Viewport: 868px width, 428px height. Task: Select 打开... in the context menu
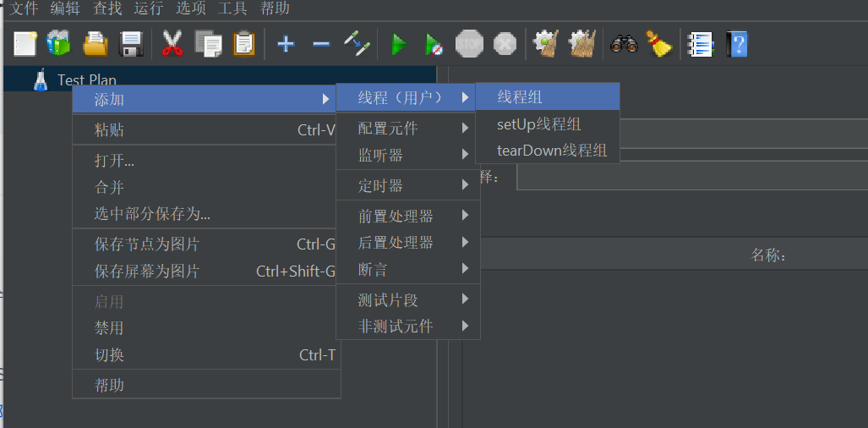point(206,161)
